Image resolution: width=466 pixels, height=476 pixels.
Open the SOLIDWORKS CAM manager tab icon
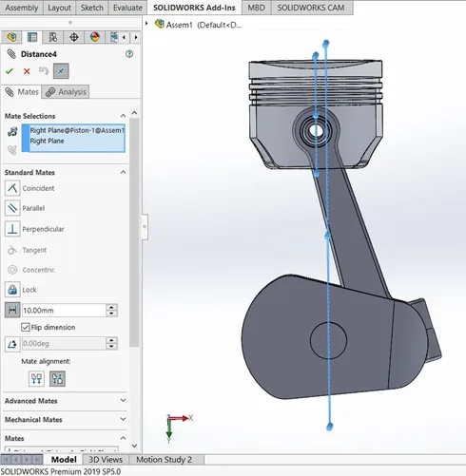pyautogui.click(x=114, y=37)
